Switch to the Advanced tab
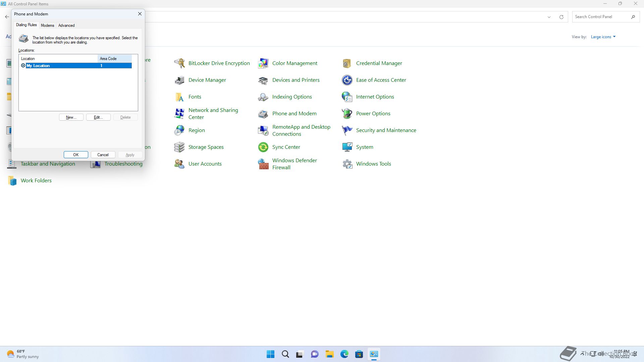Screen dimensions: 644x362 [x=66, y=25]
